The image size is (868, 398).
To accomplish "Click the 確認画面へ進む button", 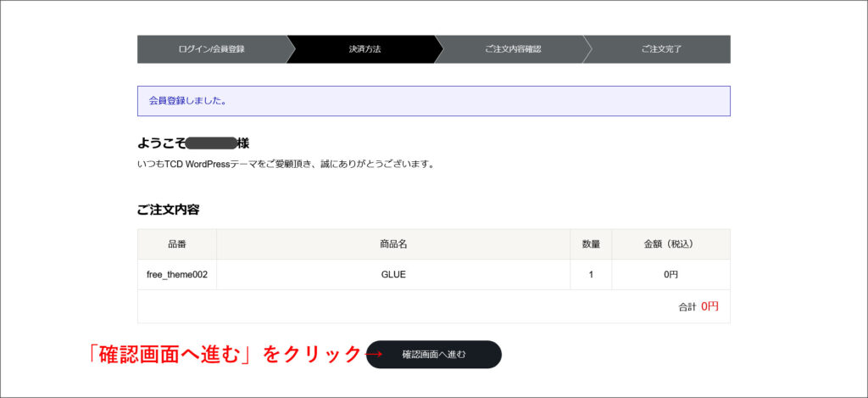I will tap(434, 355).
